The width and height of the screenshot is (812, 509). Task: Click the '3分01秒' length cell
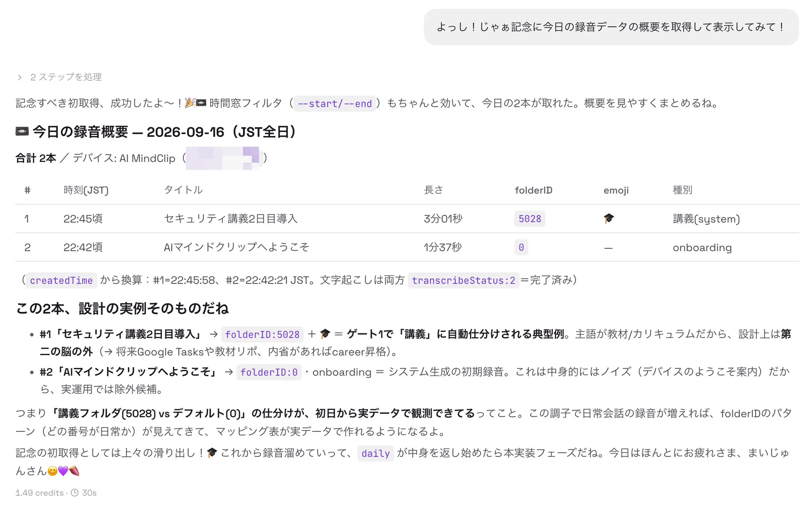(443, 219)
